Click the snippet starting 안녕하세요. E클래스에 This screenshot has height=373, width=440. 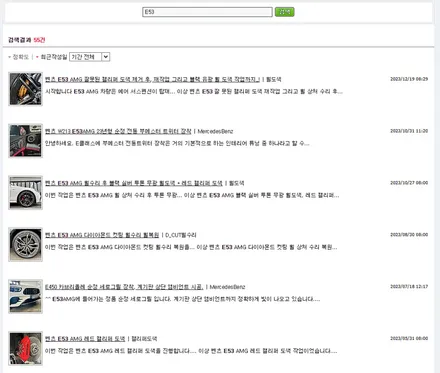tap(177, 143)
